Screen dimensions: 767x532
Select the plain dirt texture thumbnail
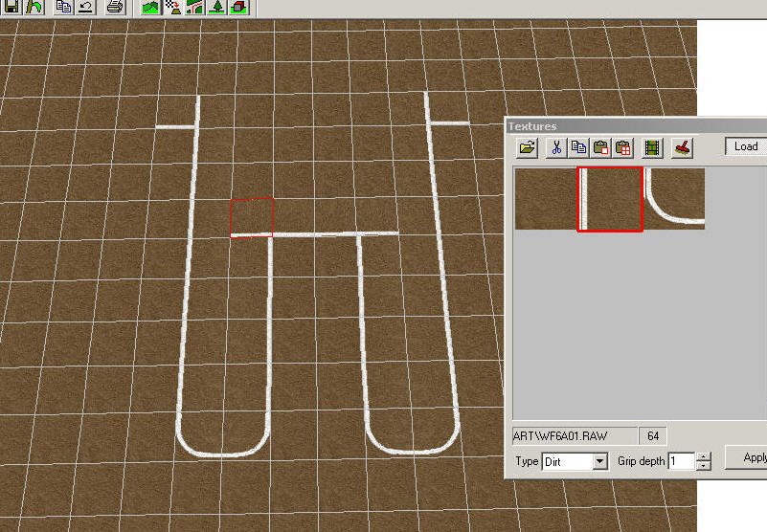(x=545, y=199)
